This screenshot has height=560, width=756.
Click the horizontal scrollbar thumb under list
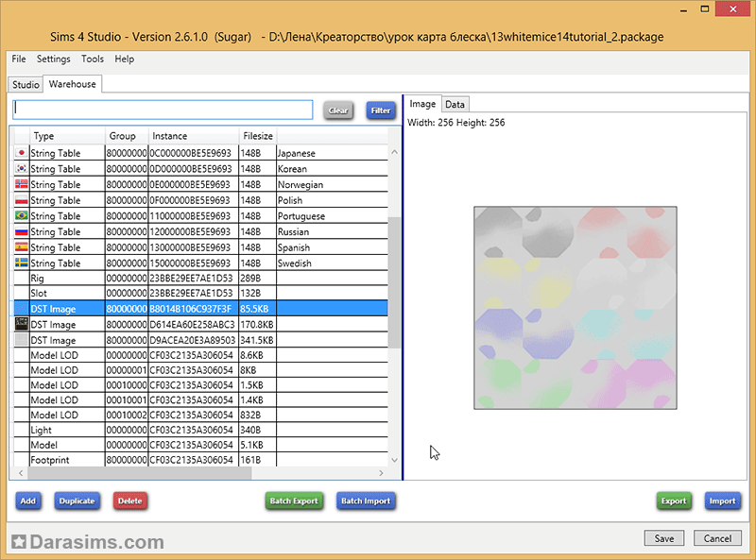coord(139,473)
